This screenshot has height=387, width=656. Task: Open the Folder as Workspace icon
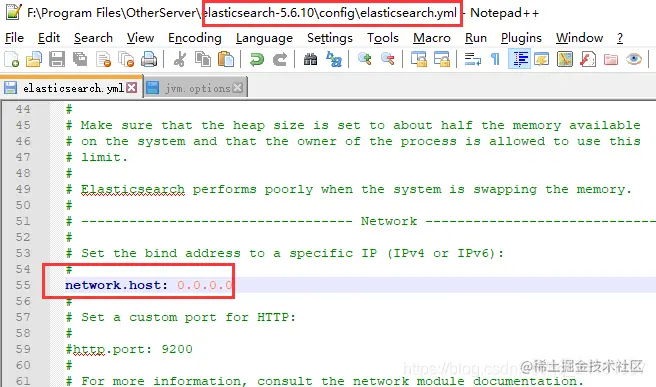[611, 59]
